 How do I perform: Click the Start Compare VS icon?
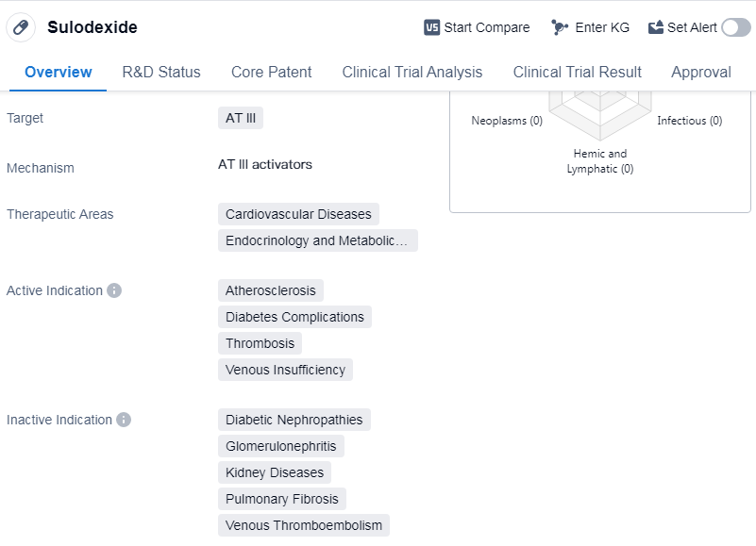[x=432, y=27]
